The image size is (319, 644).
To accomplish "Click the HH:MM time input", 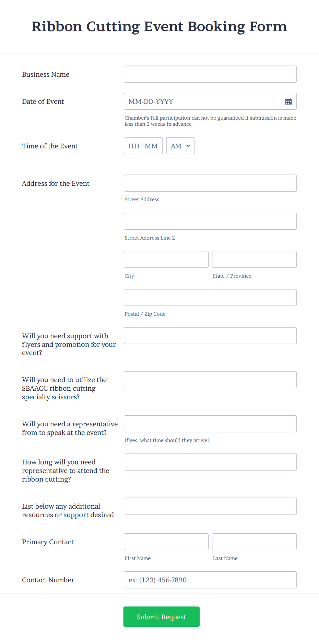I will (143, 146).
